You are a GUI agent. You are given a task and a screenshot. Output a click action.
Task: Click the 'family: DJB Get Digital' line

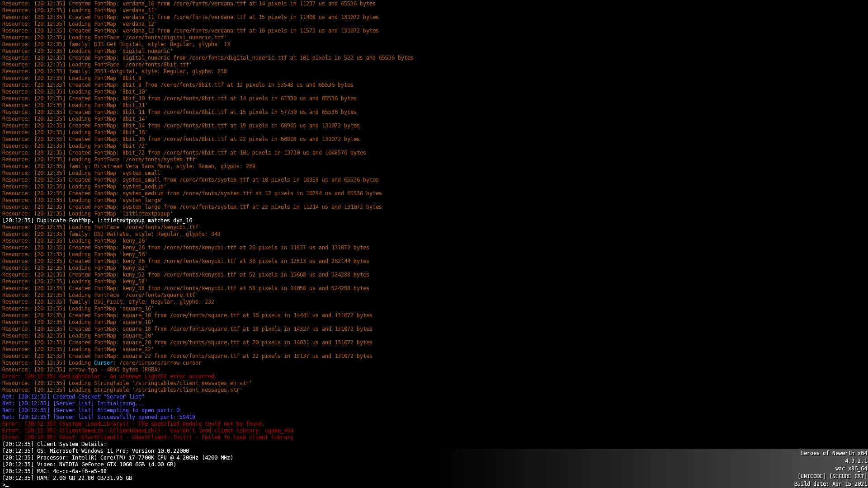tap(116, 44)
